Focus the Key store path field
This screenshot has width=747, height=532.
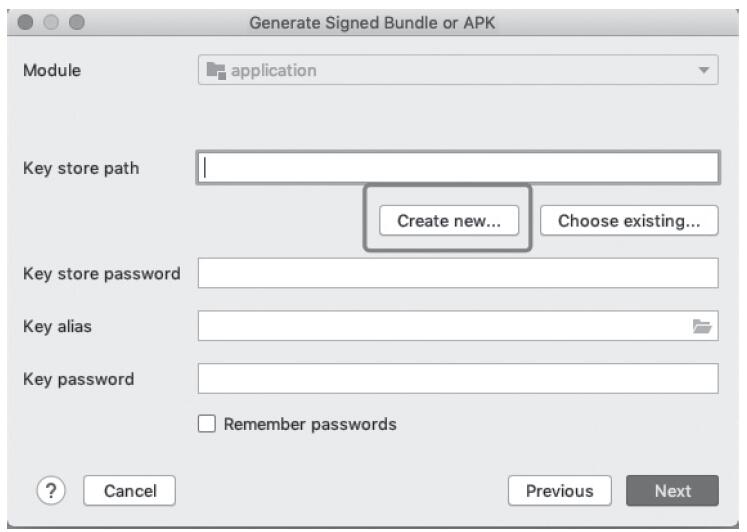pos(457,167)
